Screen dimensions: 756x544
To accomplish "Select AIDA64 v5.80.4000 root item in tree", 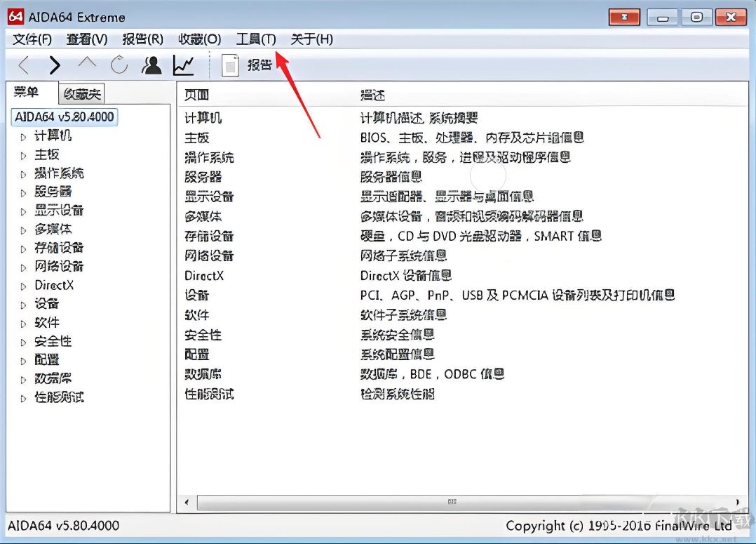I will (x=64, y=117).
